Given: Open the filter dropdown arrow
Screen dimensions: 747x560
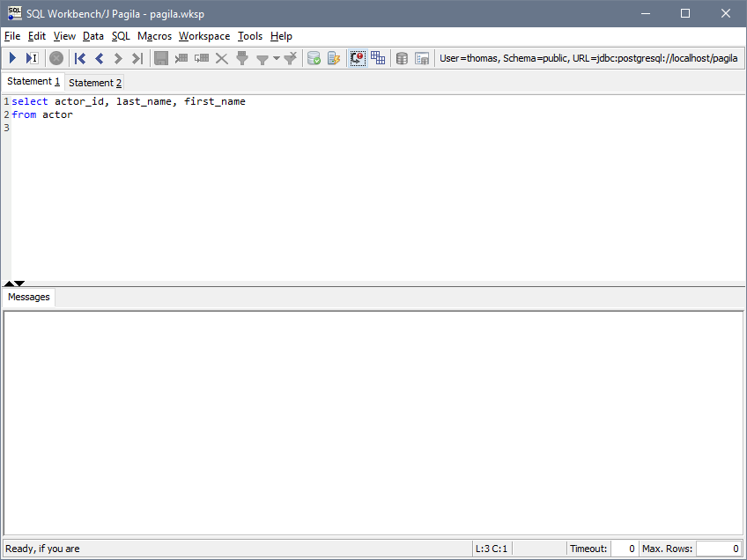Looking at the screenshot, I should [277, 59].
